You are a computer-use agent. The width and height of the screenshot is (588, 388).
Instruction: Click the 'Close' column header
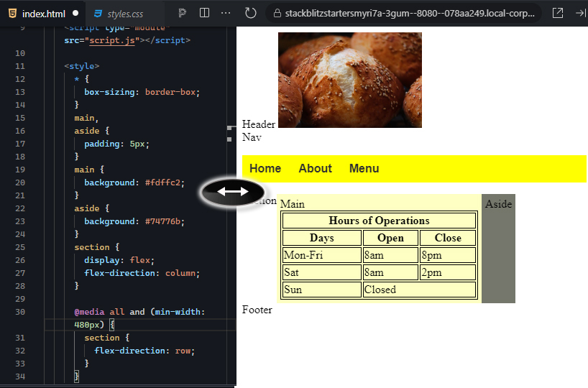click(x=448, y=238)
